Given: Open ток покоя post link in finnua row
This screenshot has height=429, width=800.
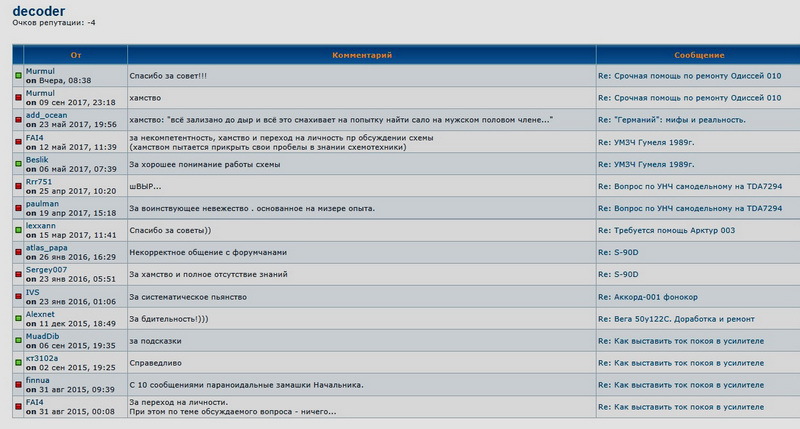Looking at the screenshot, I should (681, 384).
